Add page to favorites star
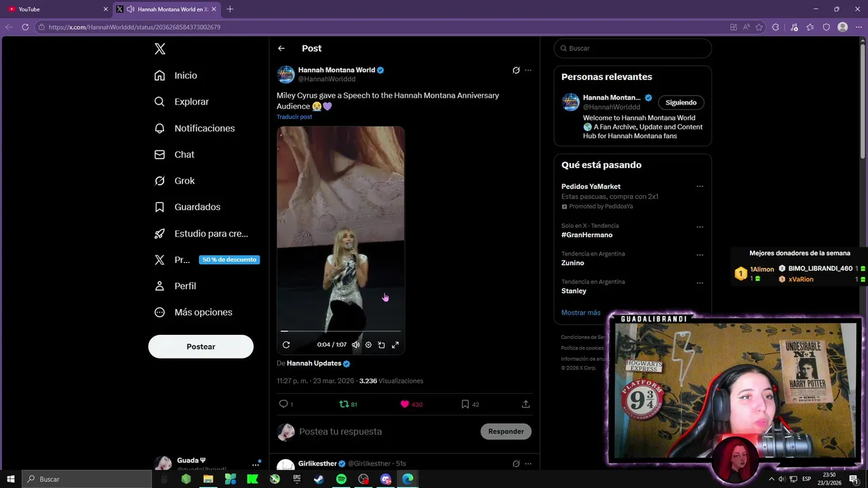 [759, 27]
